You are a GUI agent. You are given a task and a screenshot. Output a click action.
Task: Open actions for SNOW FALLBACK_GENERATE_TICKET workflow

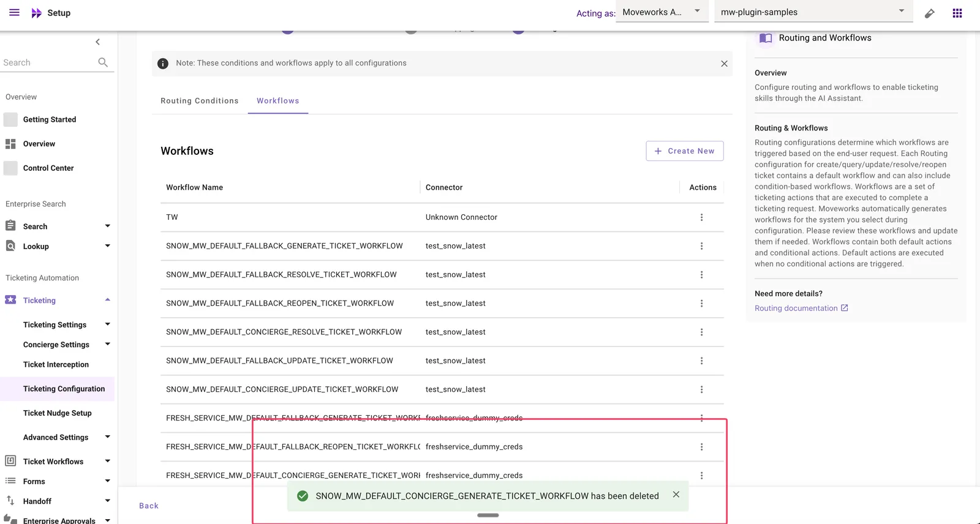pos(701,246)
